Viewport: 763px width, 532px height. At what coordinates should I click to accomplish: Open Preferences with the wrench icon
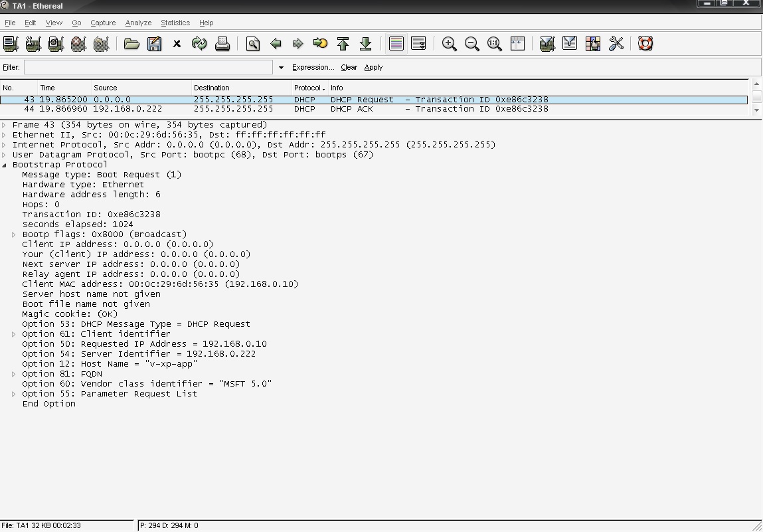pyautogui.click(x=616, y=43)
